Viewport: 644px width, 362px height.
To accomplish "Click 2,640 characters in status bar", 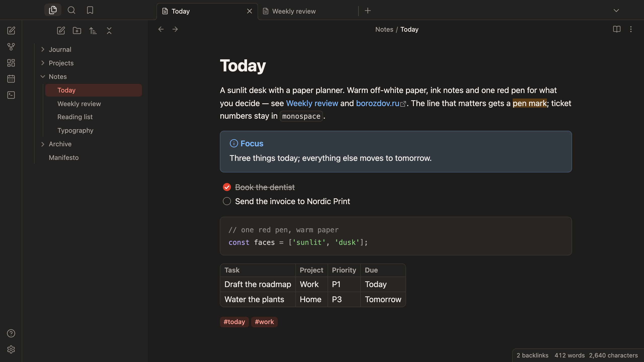I will click(x=613, y=355).
